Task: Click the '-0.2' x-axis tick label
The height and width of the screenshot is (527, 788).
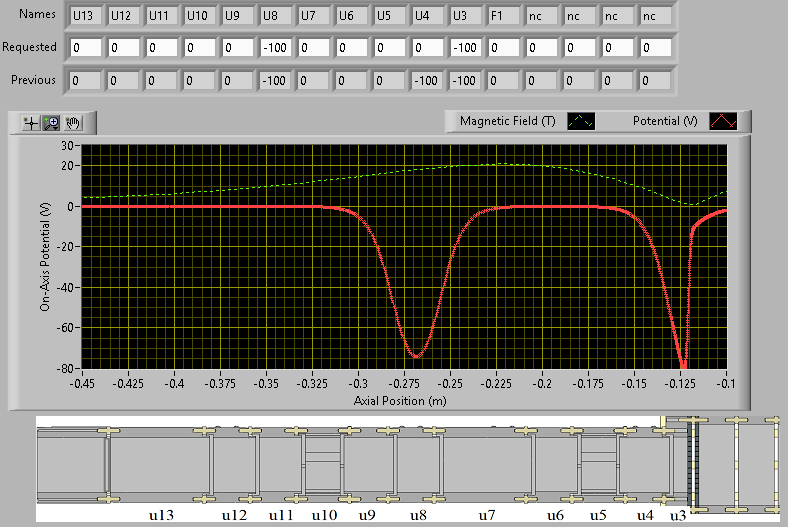Action: tap(542, 384)
